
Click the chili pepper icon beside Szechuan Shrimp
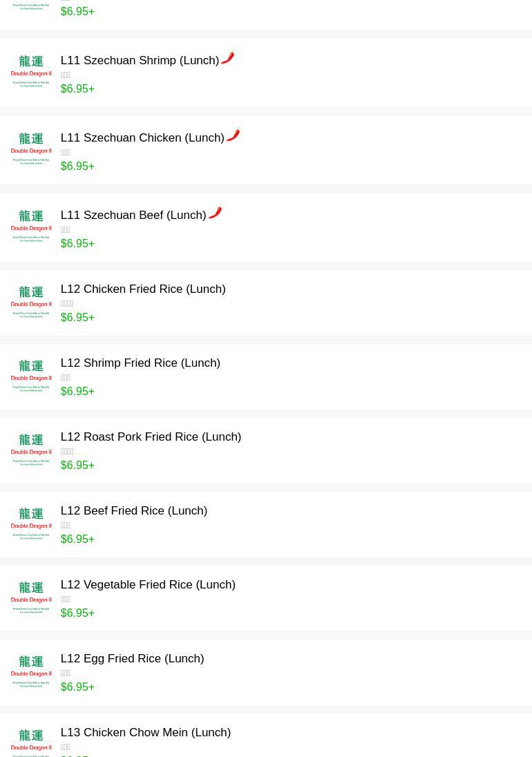tap(227, 58)
